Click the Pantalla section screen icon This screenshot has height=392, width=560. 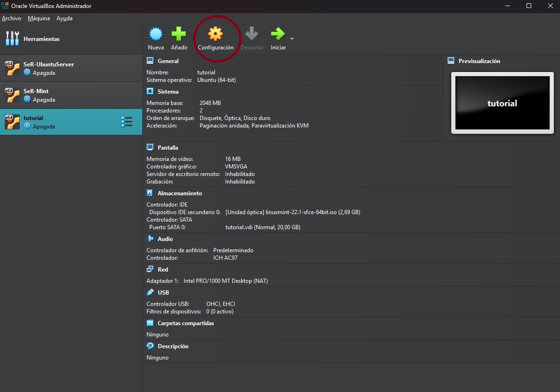150,147
